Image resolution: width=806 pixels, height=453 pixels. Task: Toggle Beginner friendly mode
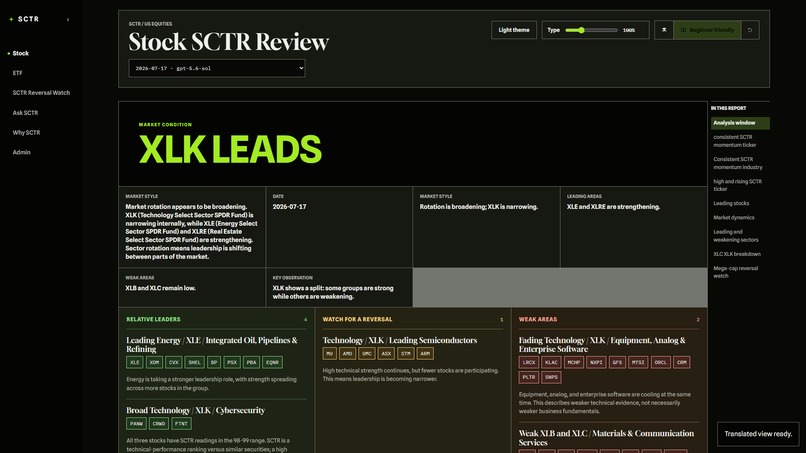pyautogui.click(x=707, y=30)
